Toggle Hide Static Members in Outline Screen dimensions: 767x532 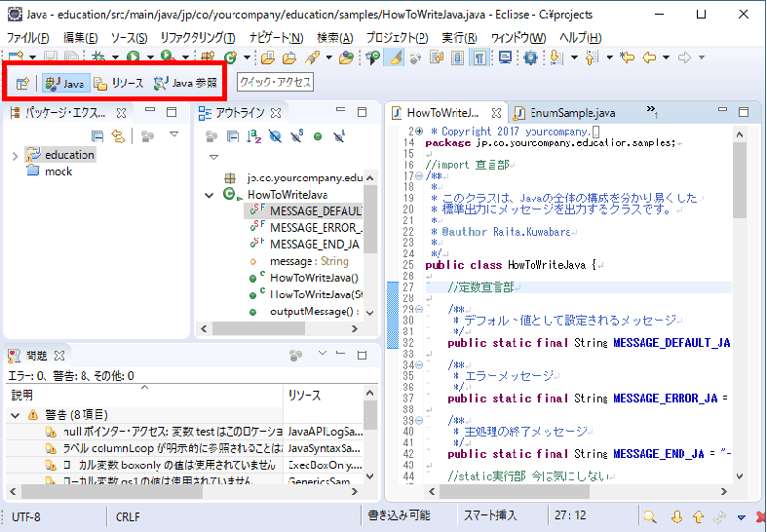pyautogui.click(x=296, y=135)
